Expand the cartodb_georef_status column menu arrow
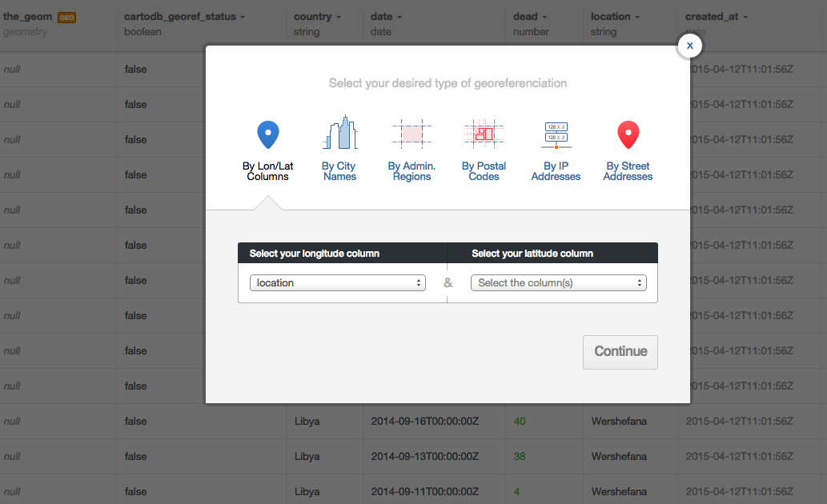 [x=243, y=18]
